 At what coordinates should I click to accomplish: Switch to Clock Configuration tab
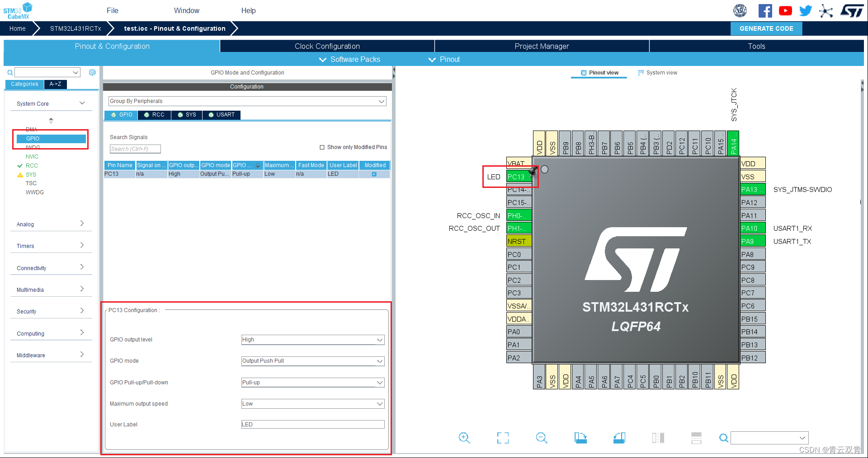(327, 46)
